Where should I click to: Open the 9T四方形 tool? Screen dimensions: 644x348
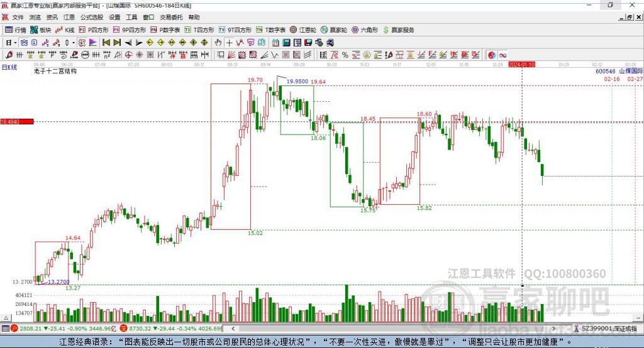tap(235, 30)
